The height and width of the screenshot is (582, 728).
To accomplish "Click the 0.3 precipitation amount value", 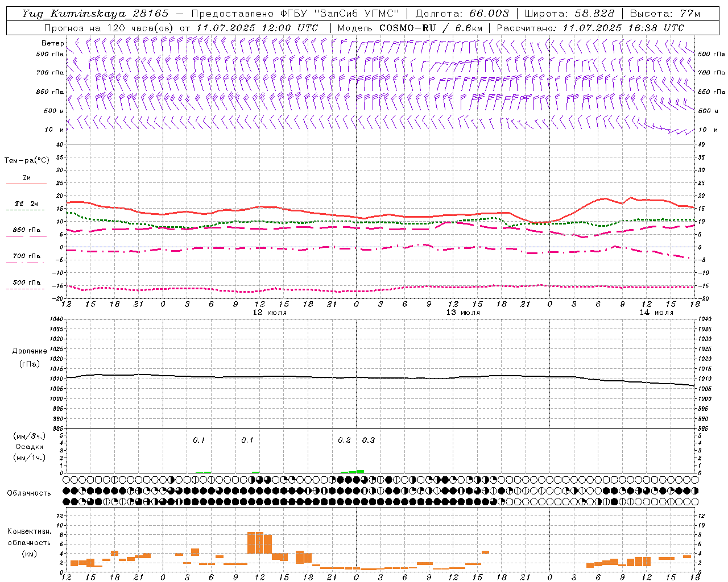I will point(369,440).
